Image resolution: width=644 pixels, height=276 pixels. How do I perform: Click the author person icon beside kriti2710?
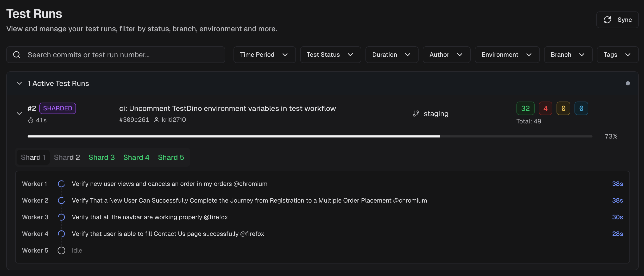pyautogui.click(x=156, y=120)
